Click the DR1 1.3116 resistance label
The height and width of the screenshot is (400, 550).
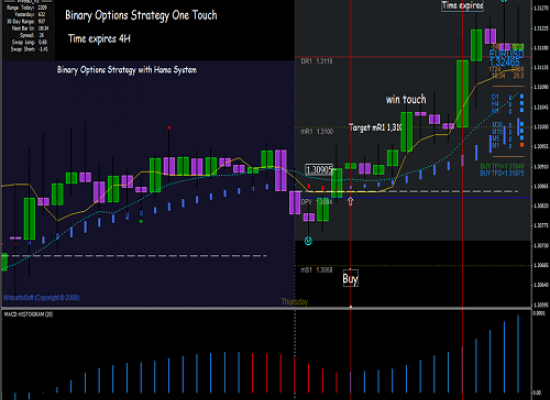(x=316, y=61)
